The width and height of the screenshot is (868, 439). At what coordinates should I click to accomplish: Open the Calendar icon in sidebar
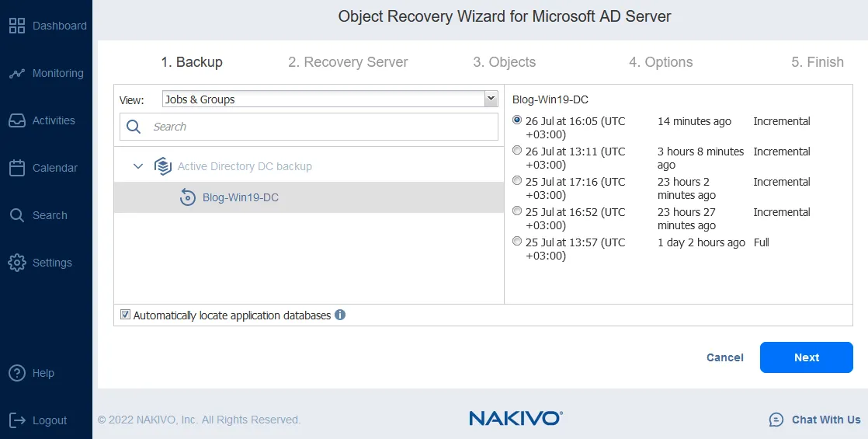click(x=17, y=168)
